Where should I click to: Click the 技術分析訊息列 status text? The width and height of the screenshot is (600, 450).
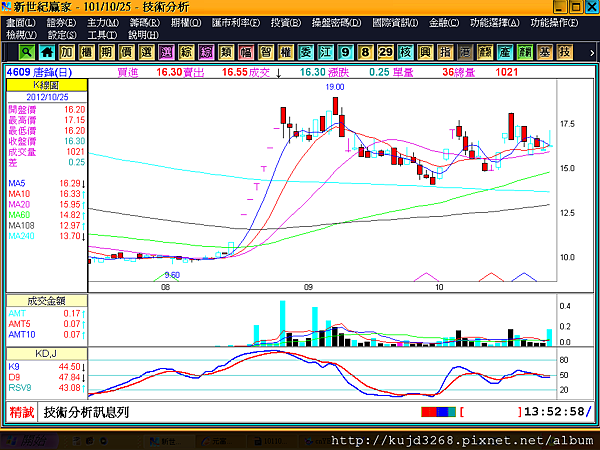pyautogui.click(x=86, y=412)
